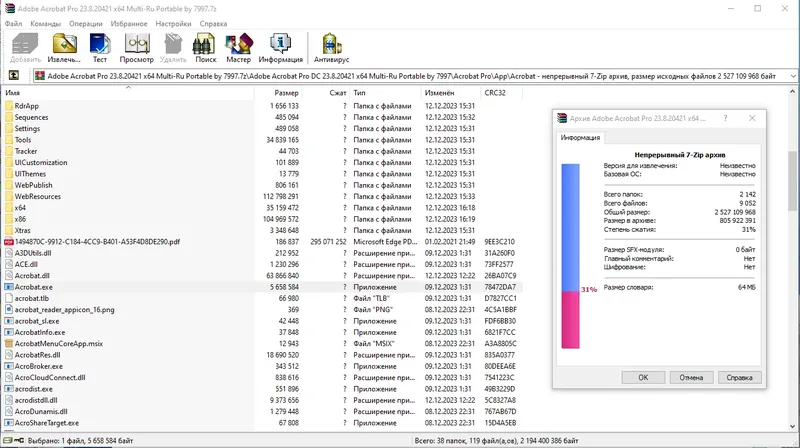Screen dimensions: 800x448
Task: Click the key icon in status bar
Action: [x=19, y=440]
